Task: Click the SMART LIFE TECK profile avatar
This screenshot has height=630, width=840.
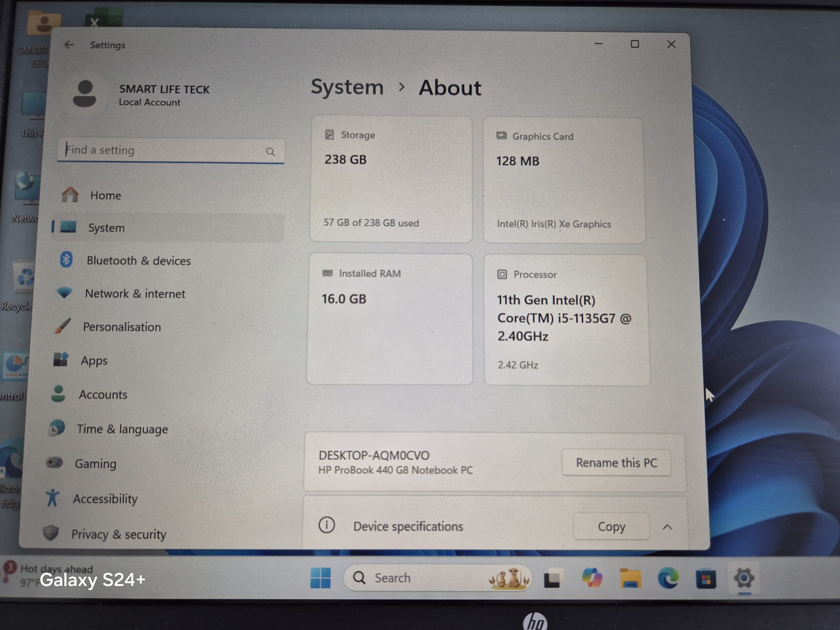Action: pos(84,94)
